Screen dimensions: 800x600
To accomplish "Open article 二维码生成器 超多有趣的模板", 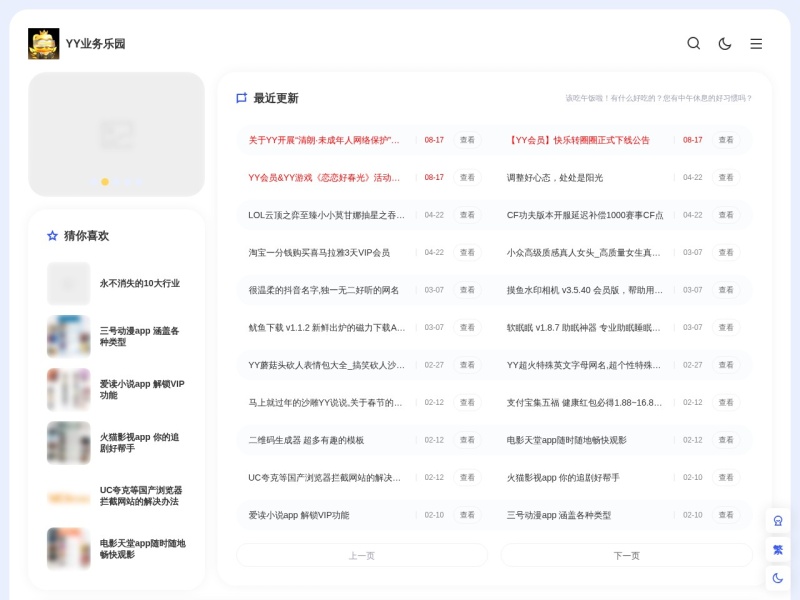I will (x=306, y=440).
